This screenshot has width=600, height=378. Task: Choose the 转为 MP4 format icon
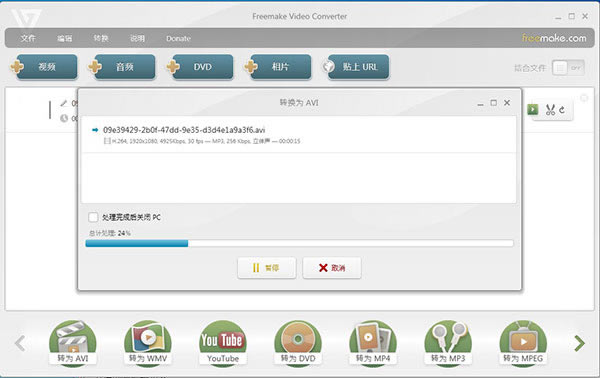click(x=373, y=343)
